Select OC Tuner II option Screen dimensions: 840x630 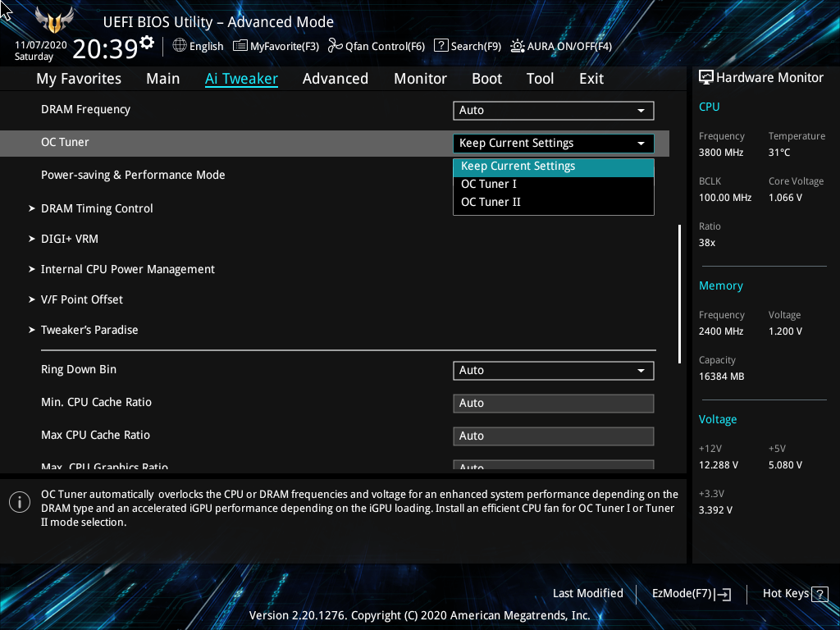(554, 203)
